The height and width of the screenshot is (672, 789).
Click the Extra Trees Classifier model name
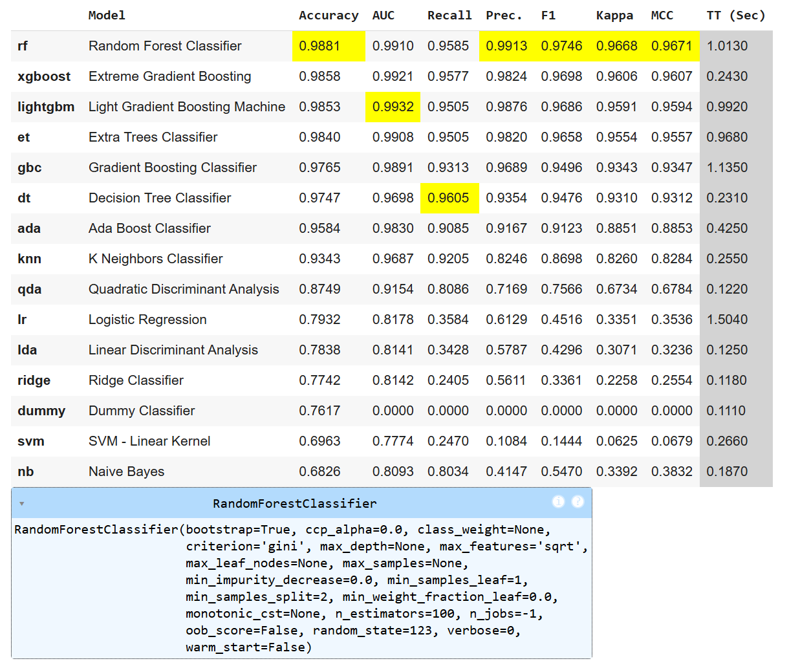click(x=153, y=137)
